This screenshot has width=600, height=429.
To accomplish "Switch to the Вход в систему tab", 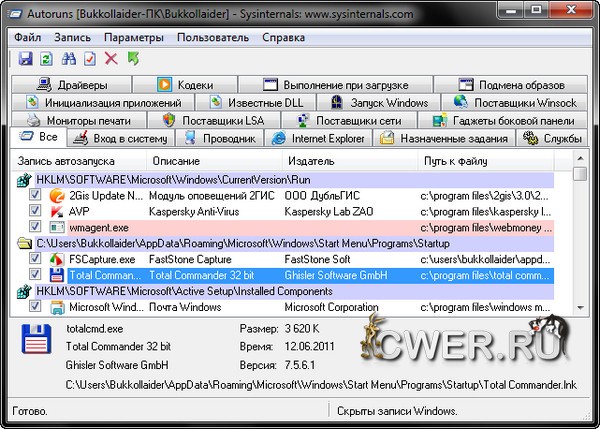I will [121, 138].
